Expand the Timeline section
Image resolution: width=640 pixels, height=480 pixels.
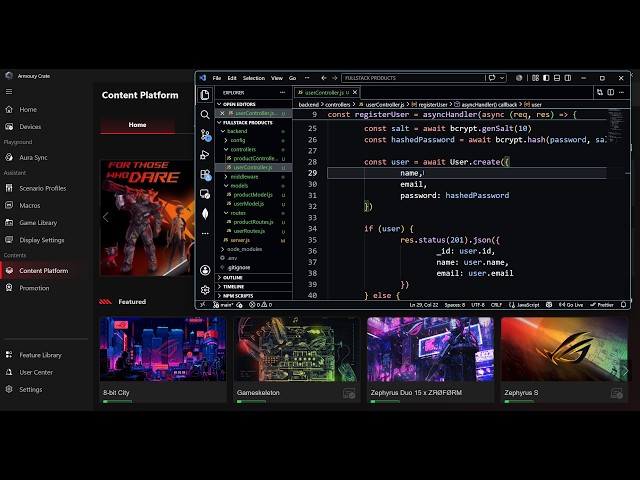[253, 287]
